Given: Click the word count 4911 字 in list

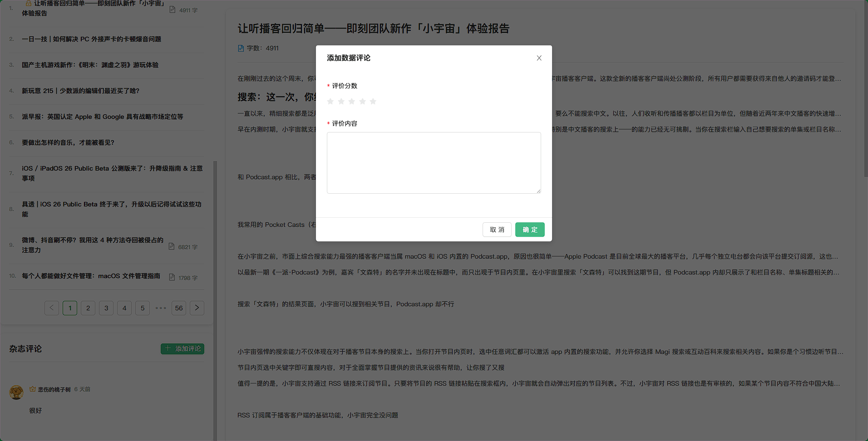Looking at the screenshot, I should 188,10.
